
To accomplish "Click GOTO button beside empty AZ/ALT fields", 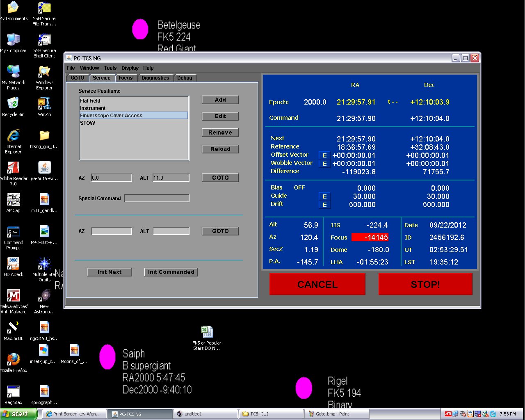I will (x=220, y=231).
